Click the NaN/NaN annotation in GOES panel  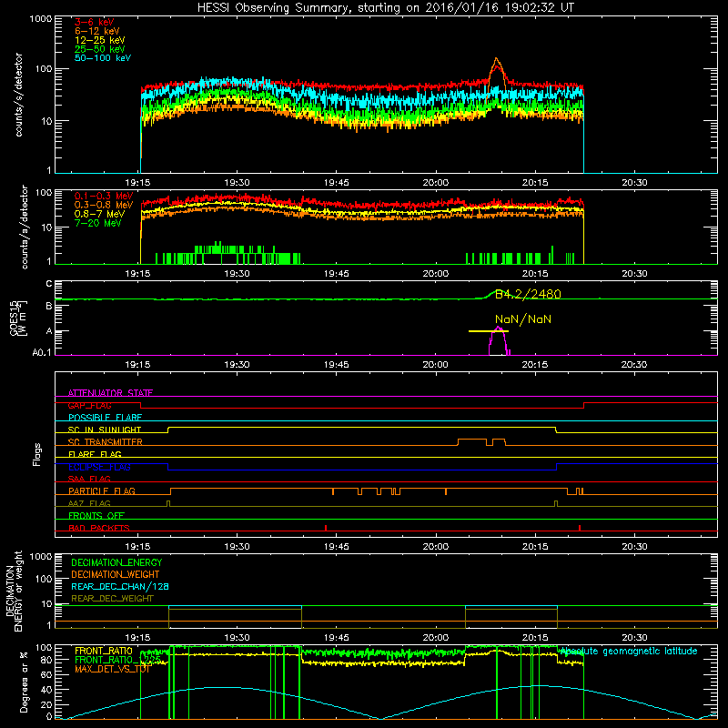[522, 319]
